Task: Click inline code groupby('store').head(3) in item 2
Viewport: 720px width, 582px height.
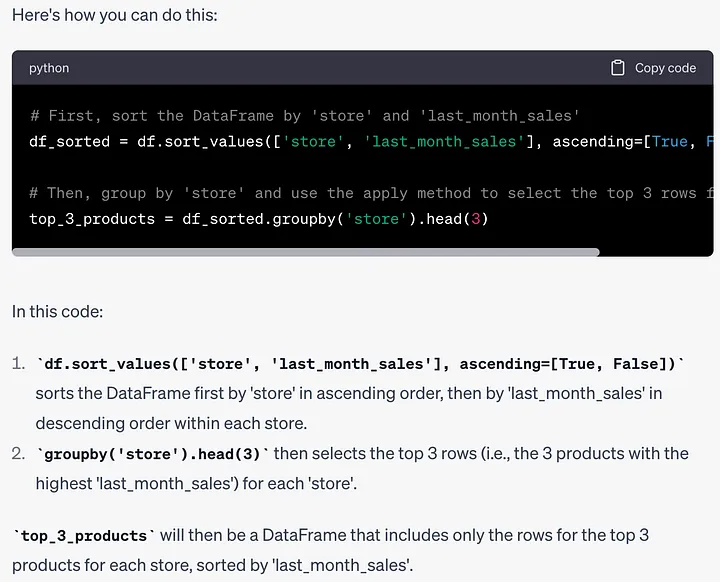Action: tap(152, 454)
